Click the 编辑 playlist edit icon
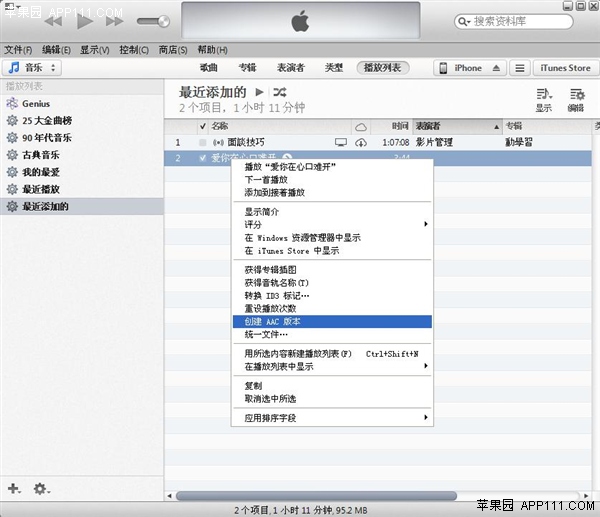Screen dimensions: 600x517 (575, 94)
